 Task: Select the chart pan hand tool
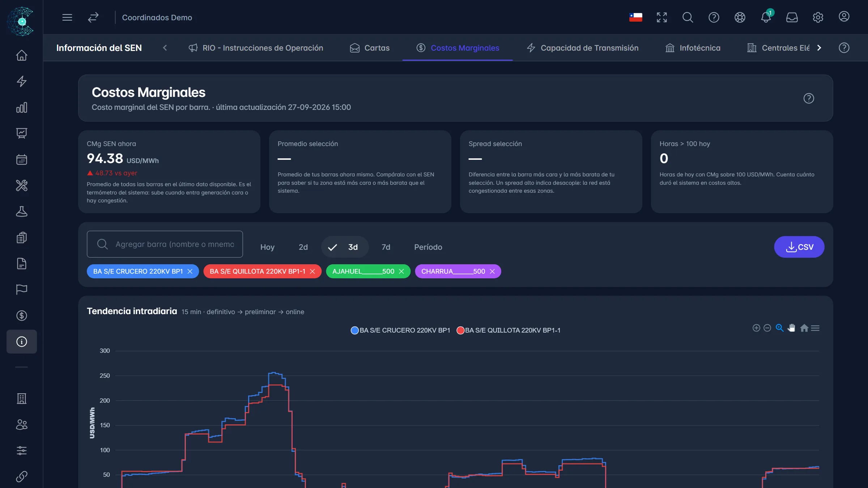tap(792, 328)
